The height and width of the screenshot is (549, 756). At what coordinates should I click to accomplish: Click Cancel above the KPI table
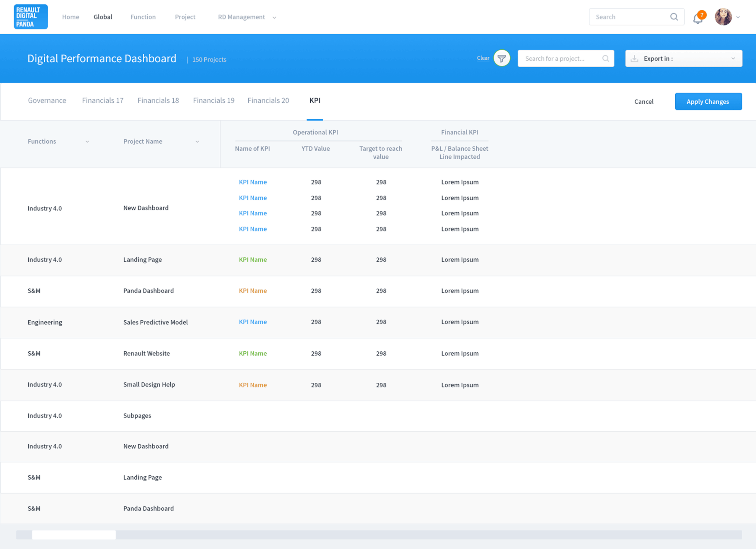pos(644,101)
